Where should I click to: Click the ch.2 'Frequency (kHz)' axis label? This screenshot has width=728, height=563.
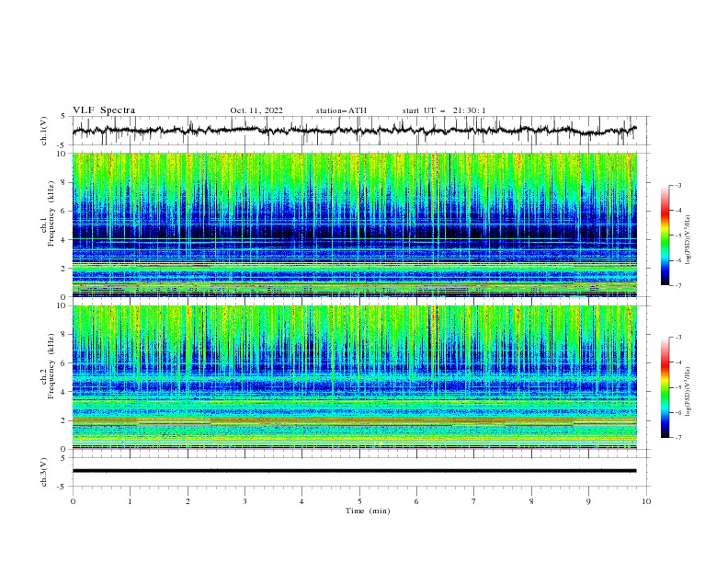click(x=51, y=366)
